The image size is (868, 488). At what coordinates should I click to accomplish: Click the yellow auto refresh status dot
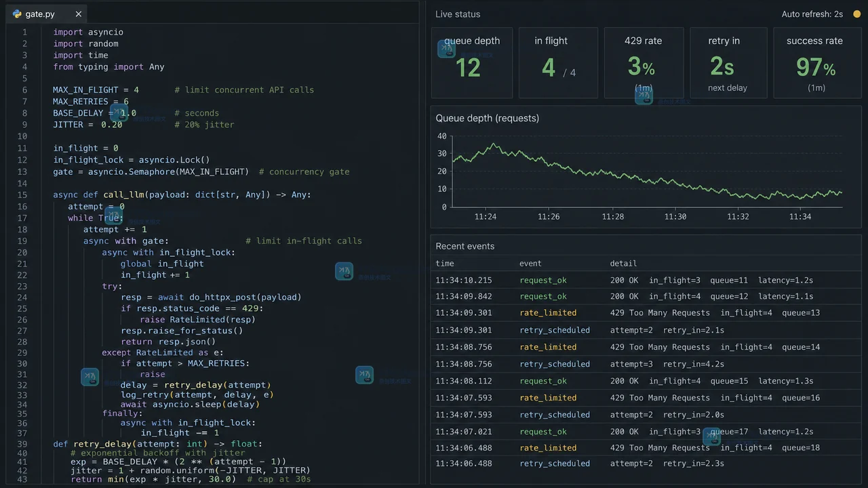point(856,14)
